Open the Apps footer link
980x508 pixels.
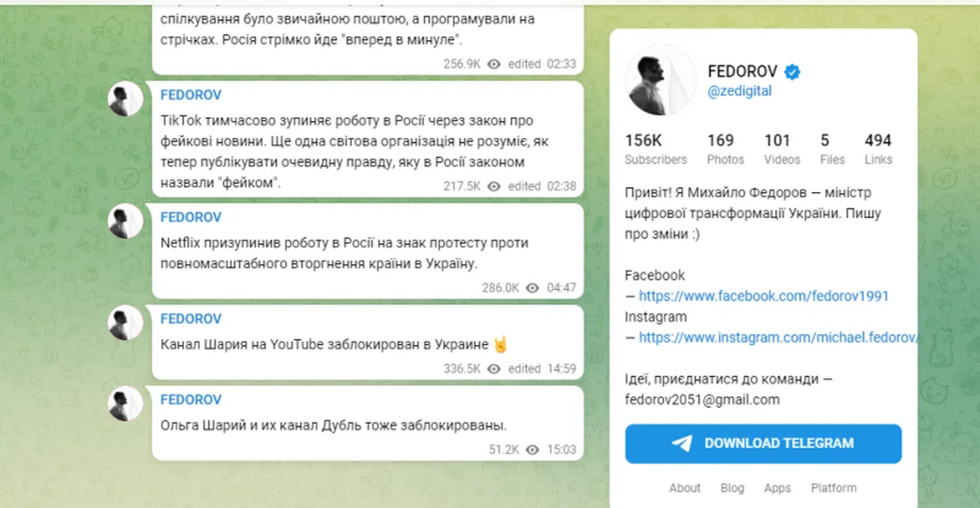777,488
